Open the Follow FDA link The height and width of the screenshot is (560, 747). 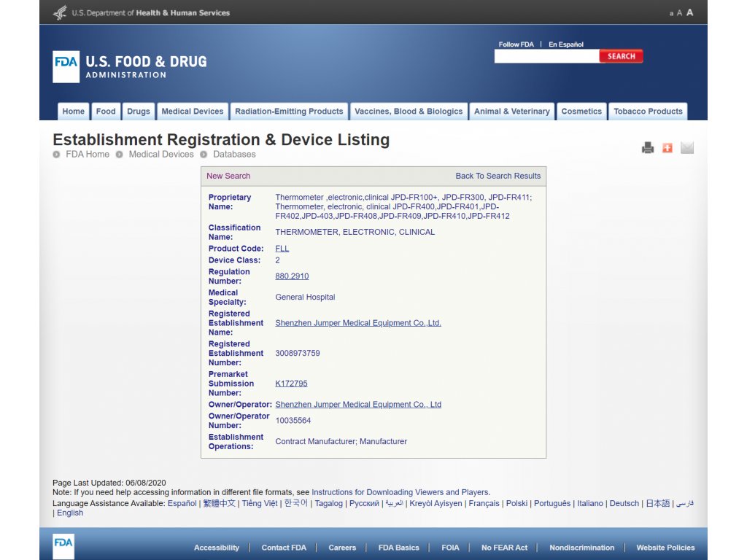coord(516,44)
